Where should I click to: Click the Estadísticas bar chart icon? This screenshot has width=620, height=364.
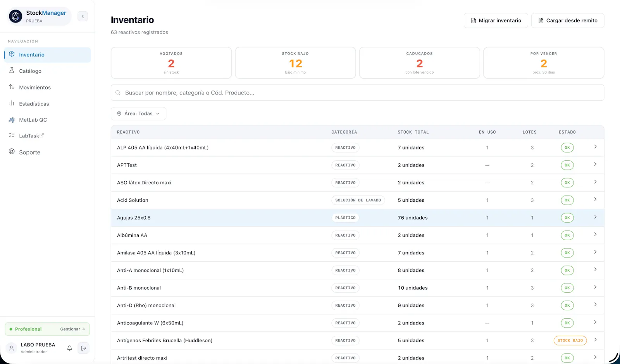(x=12, y=103)
